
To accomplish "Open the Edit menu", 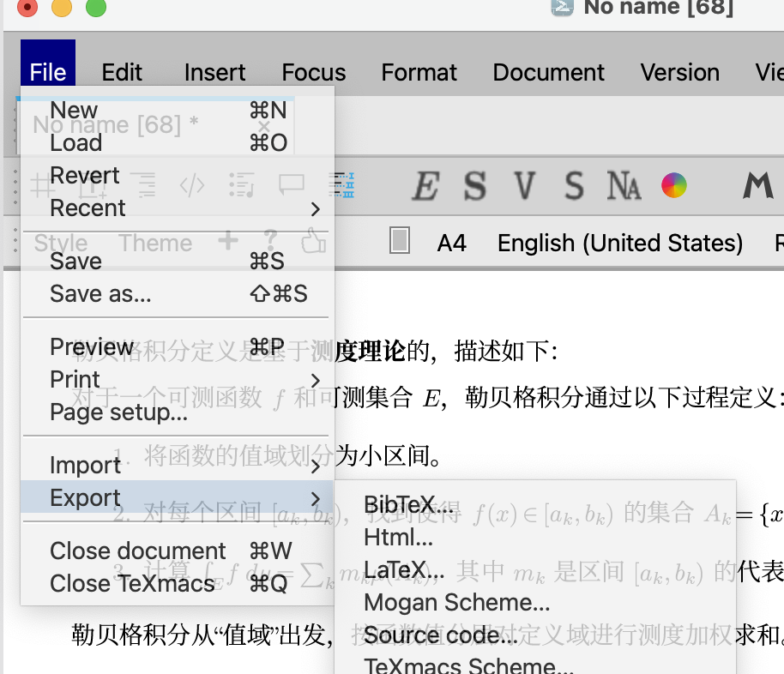I will pos(122,73).
